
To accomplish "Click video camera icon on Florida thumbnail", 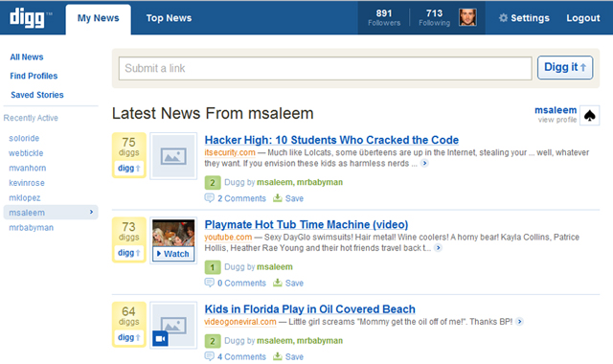I will pos(160,338).
